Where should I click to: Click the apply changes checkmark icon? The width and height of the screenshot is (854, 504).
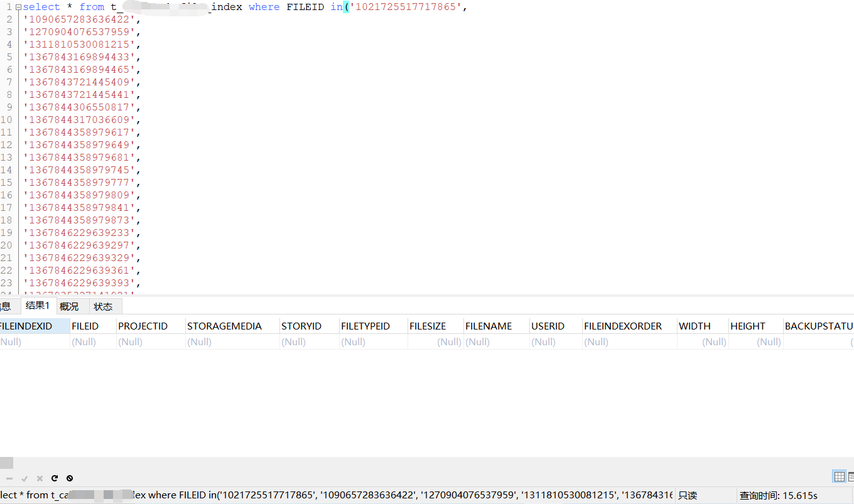pos(24,478)
